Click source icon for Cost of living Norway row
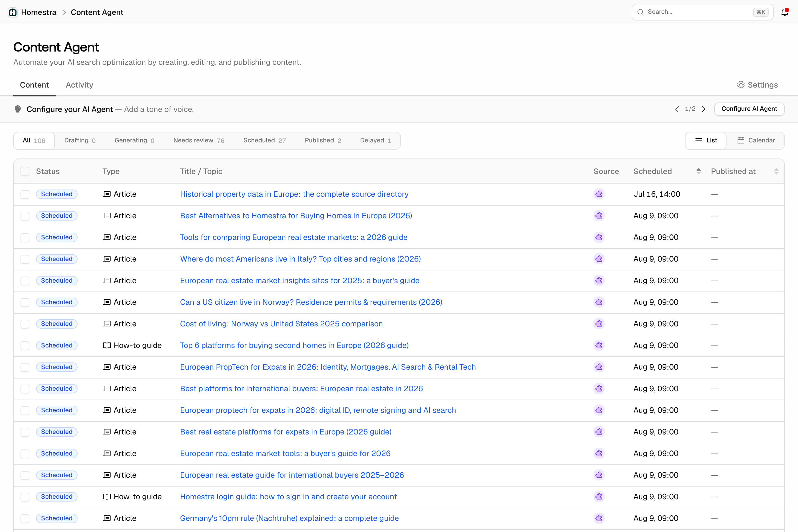 click(x=599, y=324)
